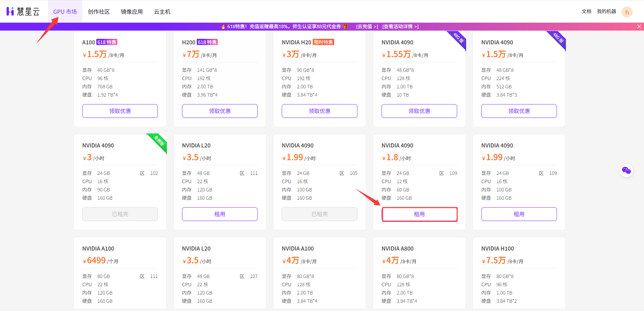
Task: Open 查看活动详情 link in banner
Action: tap(400, 26)
